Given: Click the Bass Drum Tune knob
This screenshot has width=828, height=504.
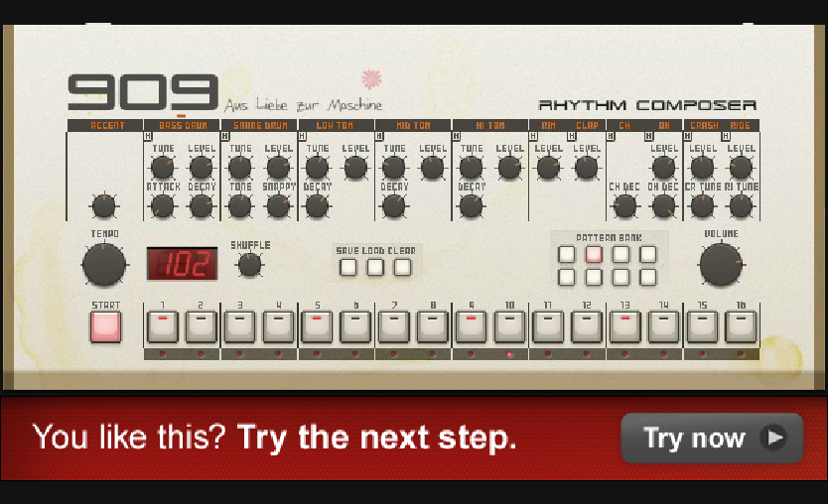Looking at the screenshot, I should pos(162,168).
